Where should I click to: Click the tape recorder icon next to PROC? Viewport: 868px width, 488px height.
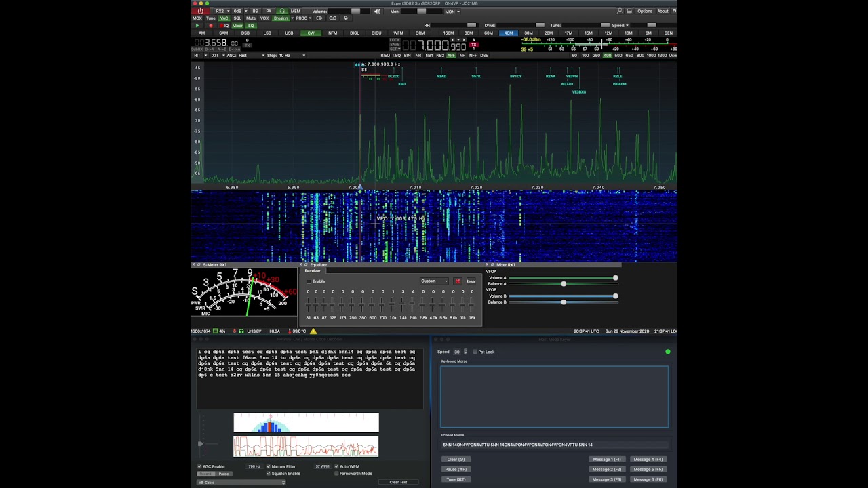pyautogui.click(x=333, y=18)
